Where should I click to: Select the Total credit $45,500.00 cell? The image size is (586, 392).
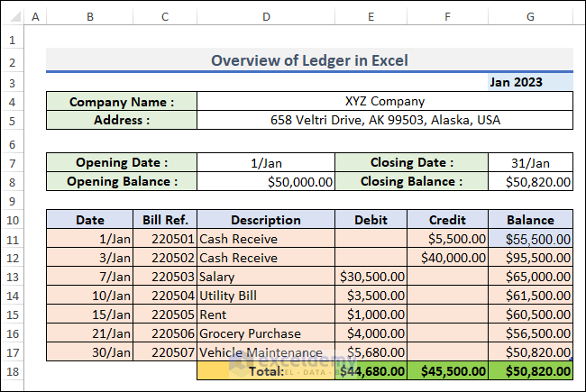tap(447, 371)
